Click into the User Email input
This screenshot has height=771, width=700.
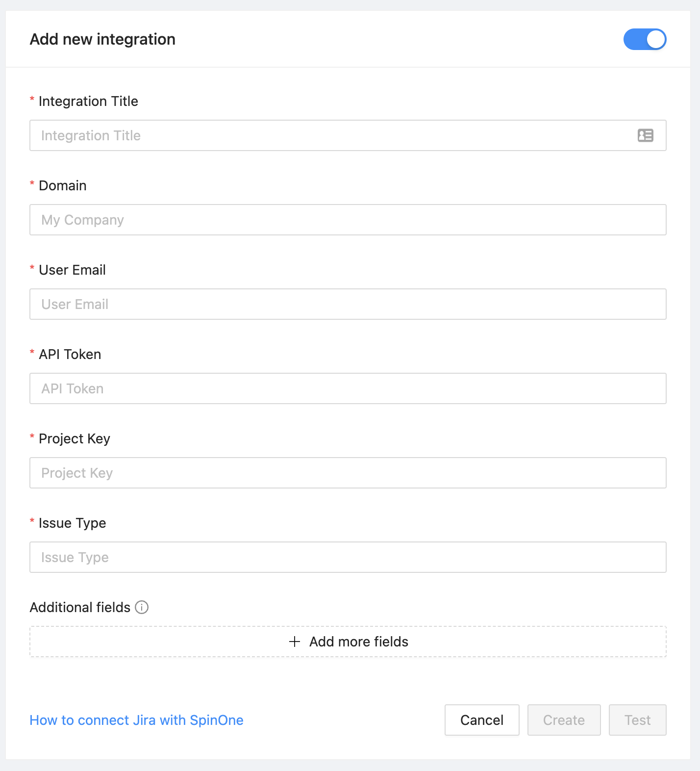[x=348, y=304]
